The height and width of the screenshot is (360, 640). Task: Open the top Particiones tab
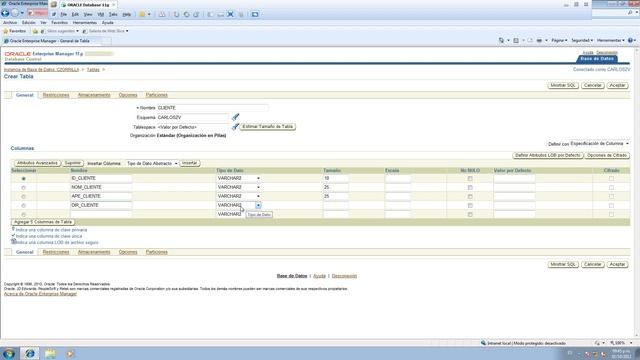click(x=157, y=95)
